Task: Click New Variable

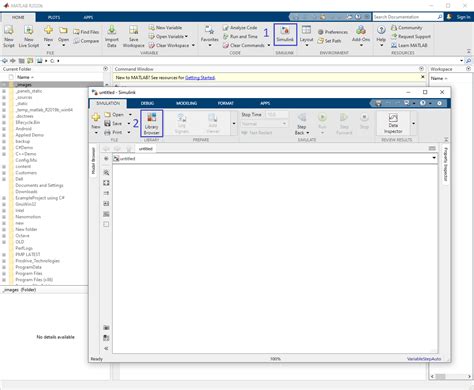Action: (x=165, y=28)
